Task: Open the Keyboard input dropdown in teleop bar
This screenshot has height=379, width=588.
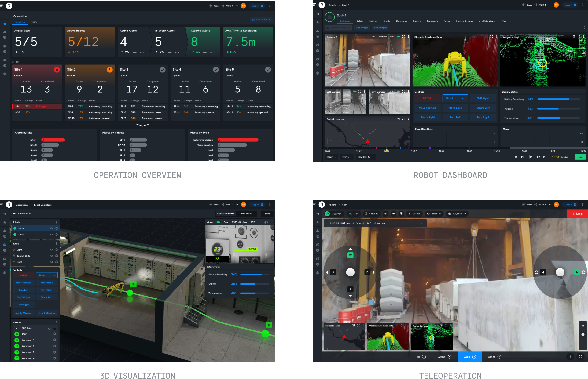Action: [x=457, y=214]
